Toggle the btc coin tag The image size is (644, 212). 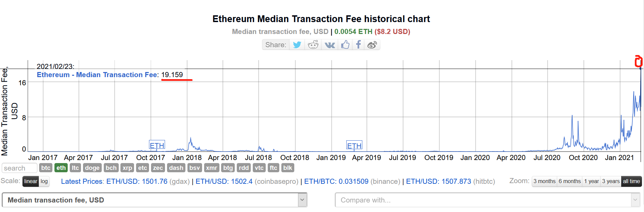46,168
